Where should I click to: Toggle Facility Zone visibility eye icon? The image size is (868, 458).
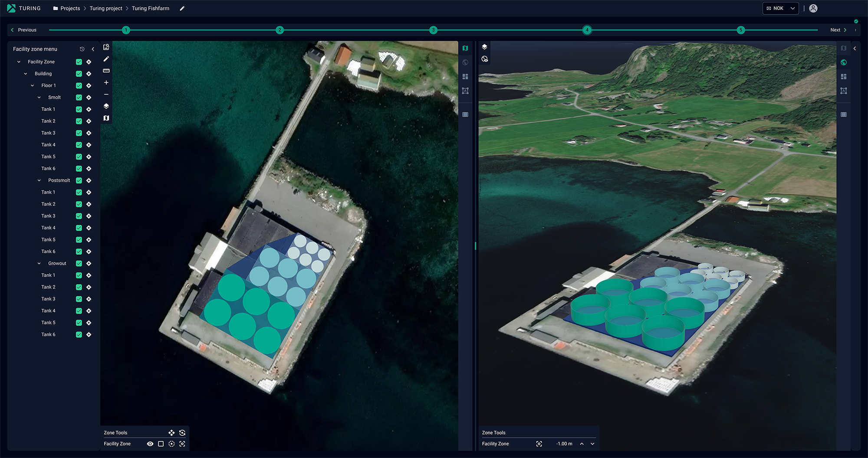pyautogui.click(x=150, y=444)
